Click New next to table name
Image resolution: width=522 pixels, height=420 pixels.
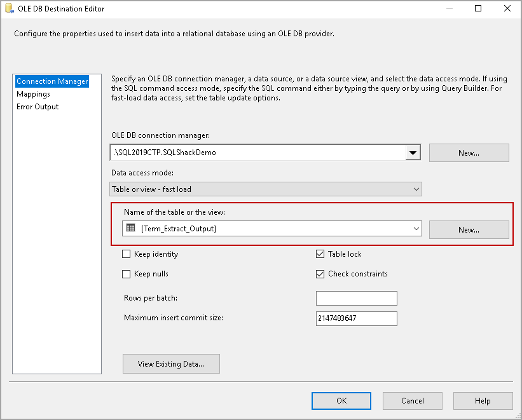click(469, 229)
